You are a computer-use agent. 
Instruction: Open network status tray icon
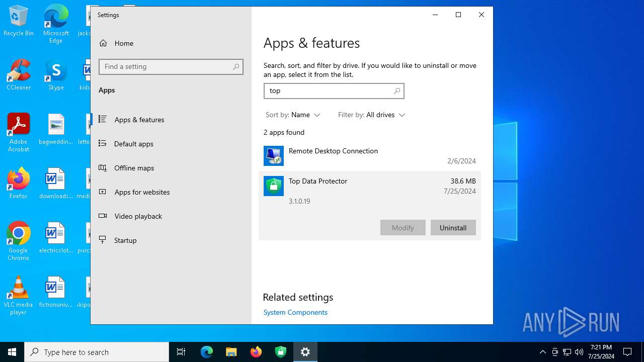click(x=567, y=352)
